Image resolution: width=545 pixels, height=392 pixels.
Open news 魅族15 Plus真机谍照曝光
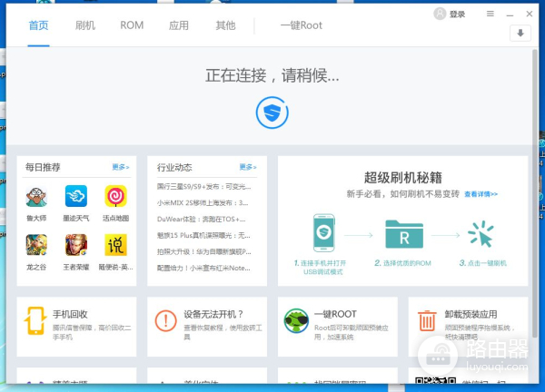[x=203, y=235]
